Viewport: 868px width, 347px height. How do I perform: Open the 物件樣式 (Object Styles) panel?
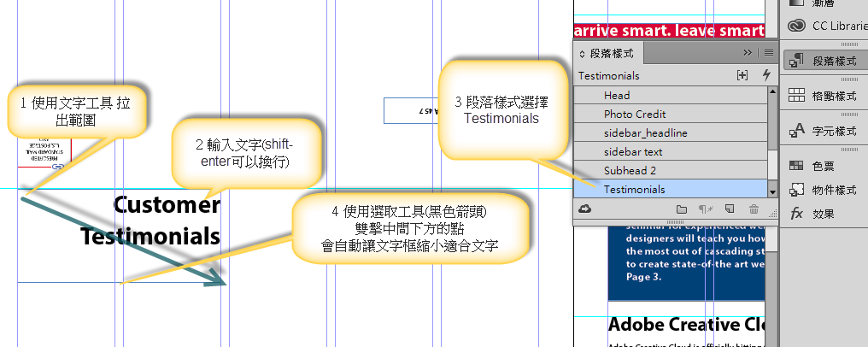click(824, 190)
